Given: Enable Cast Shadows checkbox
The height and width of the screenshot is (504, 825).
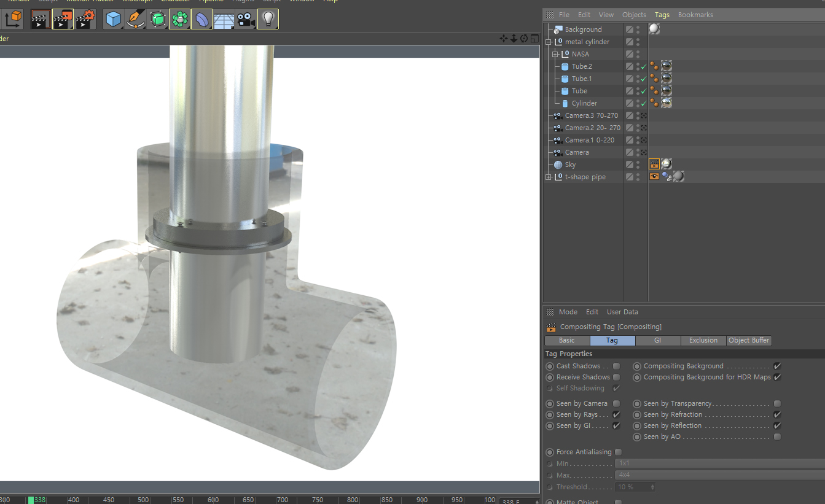Looking at the screenshot, I should (616, 366).
